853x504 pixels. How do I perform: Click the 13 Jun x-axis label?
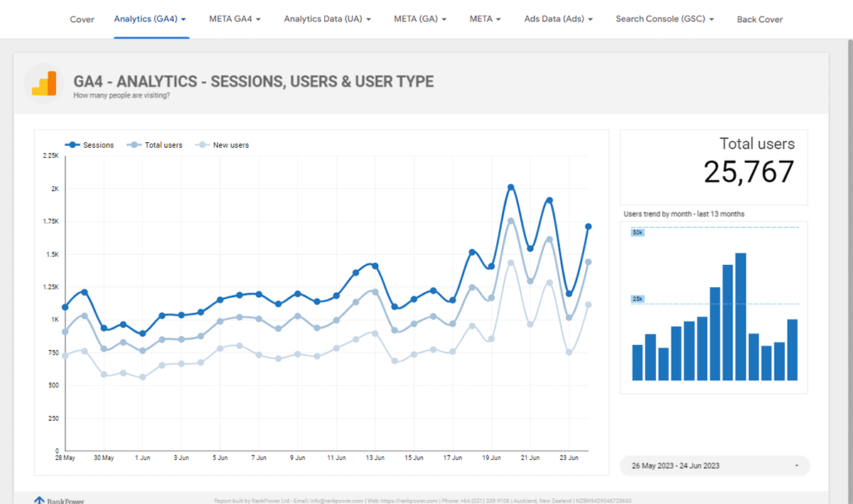[375, 458]
